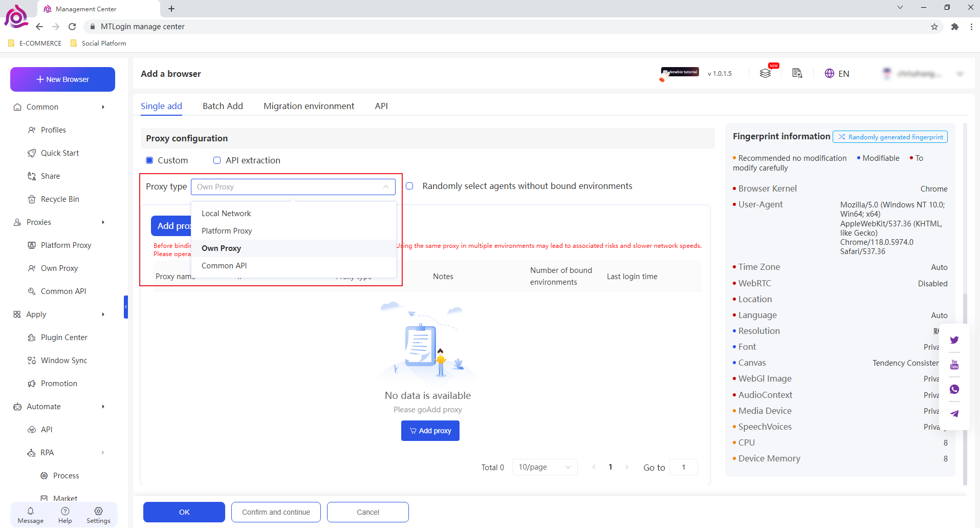Click the Go to page input field
The width and height of the screenshot is (980, 528).
pos(683,467)
